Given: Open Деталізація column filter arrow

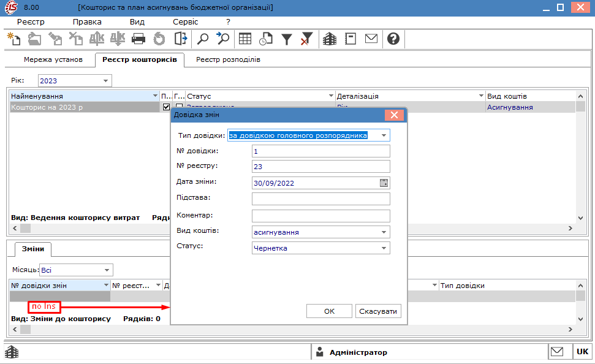Looking at the screenshot, I should 481,96.
